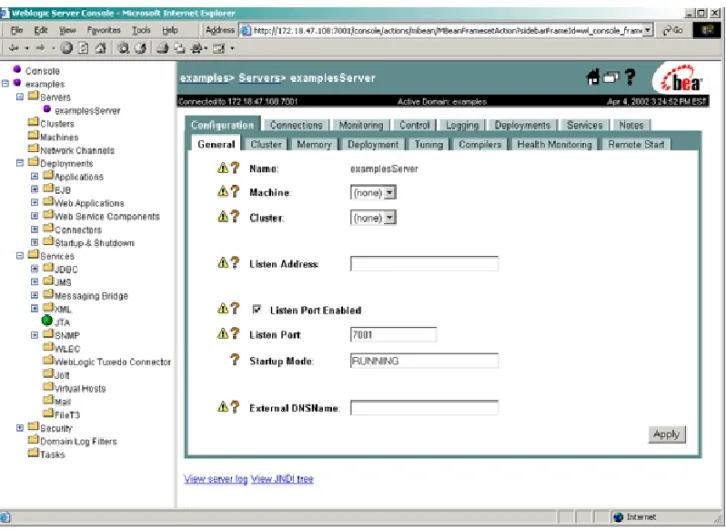The image size is (726, 531).
Task: Click help icon beside Listen Port Enabled
Action: (235, 308)
